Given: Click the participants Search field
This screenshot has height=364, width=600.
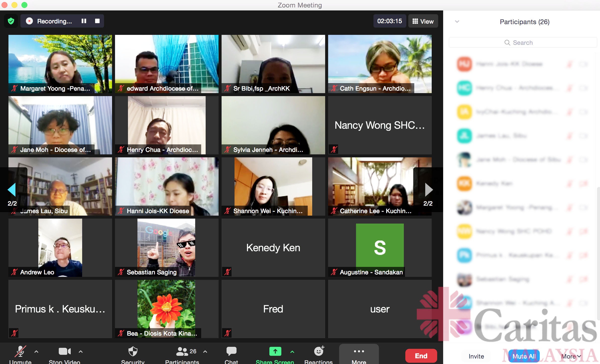Looking at the screenshot, I should (523, 43).
